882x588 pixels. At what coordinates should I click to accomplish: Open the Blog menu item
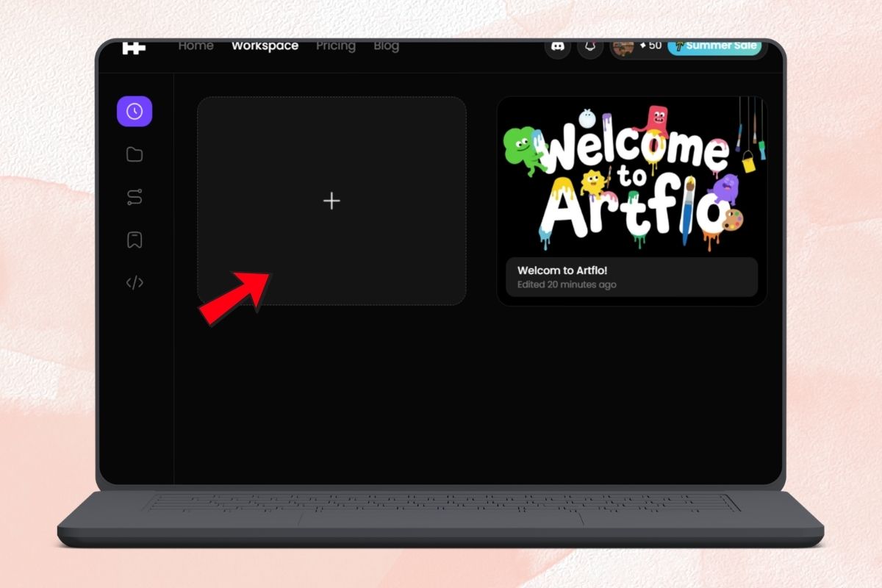[x=386, y=46]
